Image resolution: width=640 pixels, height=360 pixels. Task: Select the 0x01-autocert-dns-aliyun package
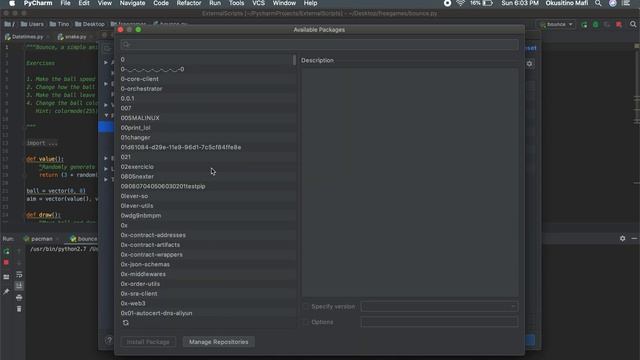pos(207,313)
